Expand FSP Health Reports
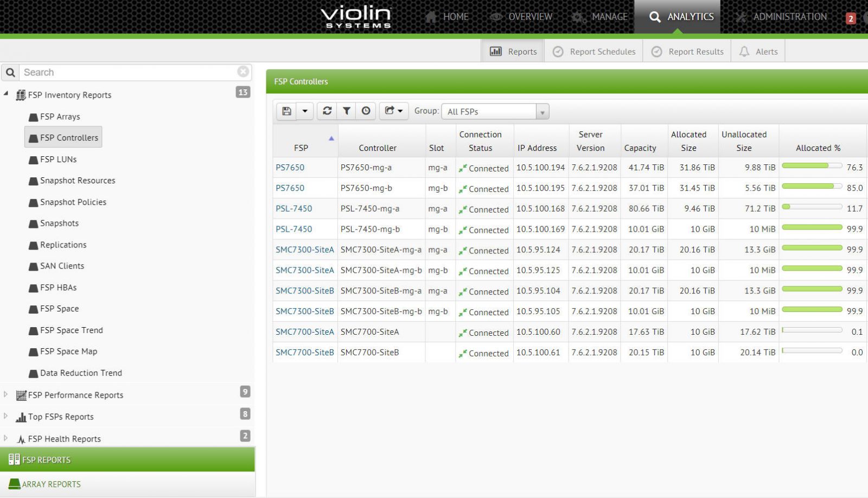The image size is (868, 498). (x=6, y=438)
